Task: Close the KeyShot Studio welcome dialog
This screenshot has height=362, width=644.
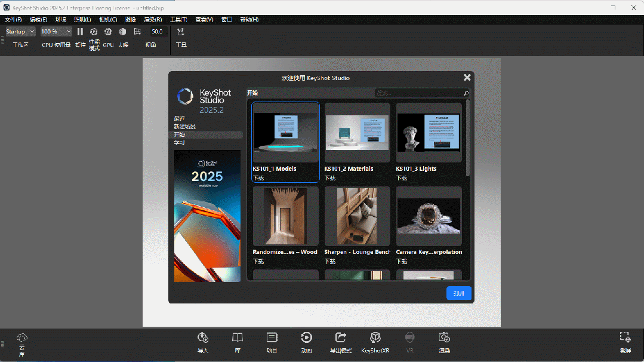Action: point(467,78)
